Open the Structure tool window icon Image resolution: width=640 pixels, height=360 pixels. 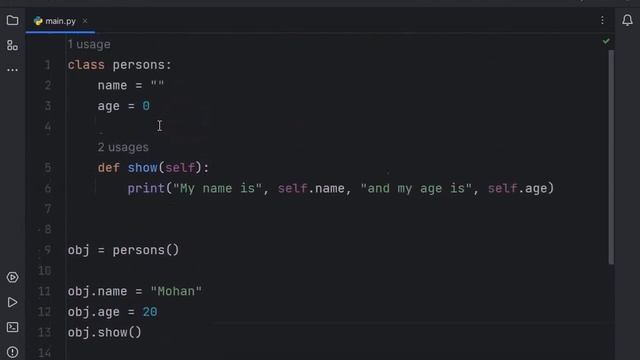(x=12, y=45)
